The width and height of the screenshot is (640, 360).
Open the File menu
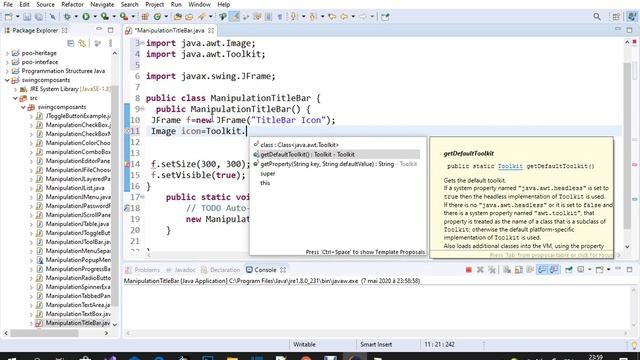[8, 4]
